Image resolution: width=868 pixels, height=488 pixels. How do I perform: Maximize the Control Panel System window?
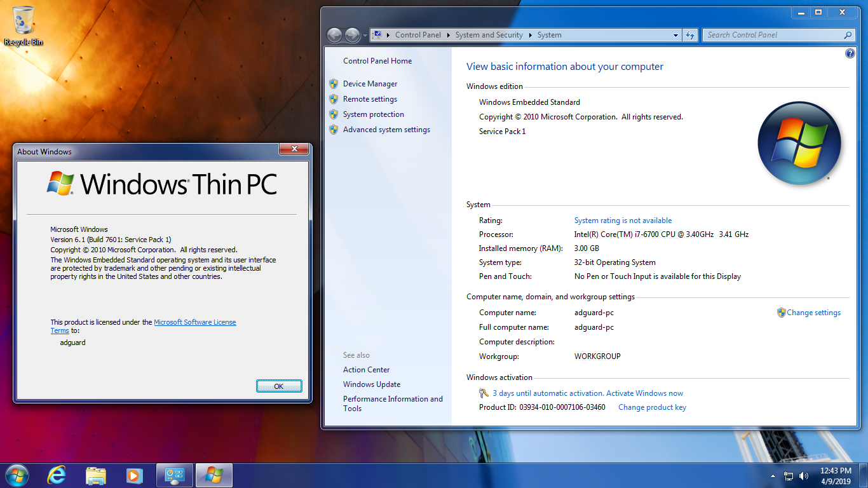[818, 12]
